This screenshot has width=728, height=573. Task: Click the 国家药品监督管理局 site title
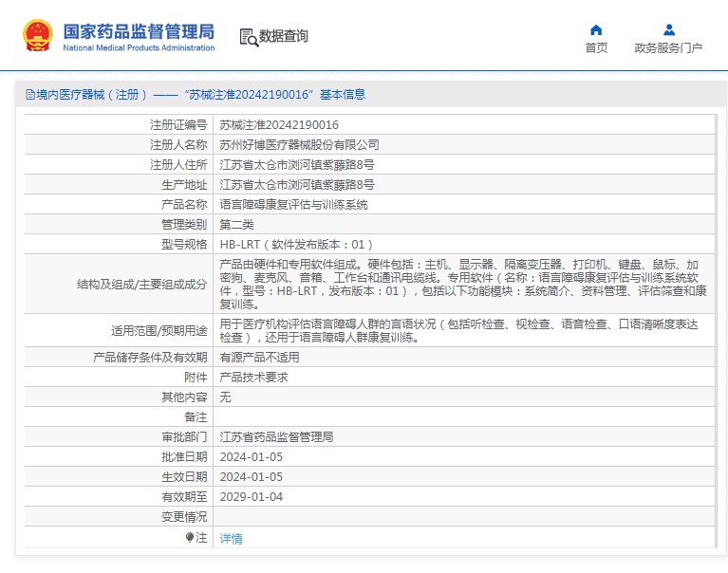139,31
